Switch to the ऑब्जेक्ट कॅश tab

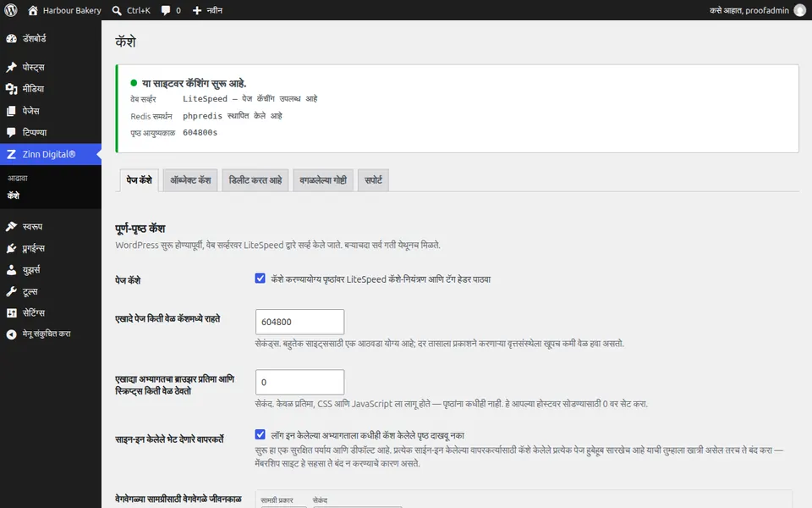coord(190,180)
